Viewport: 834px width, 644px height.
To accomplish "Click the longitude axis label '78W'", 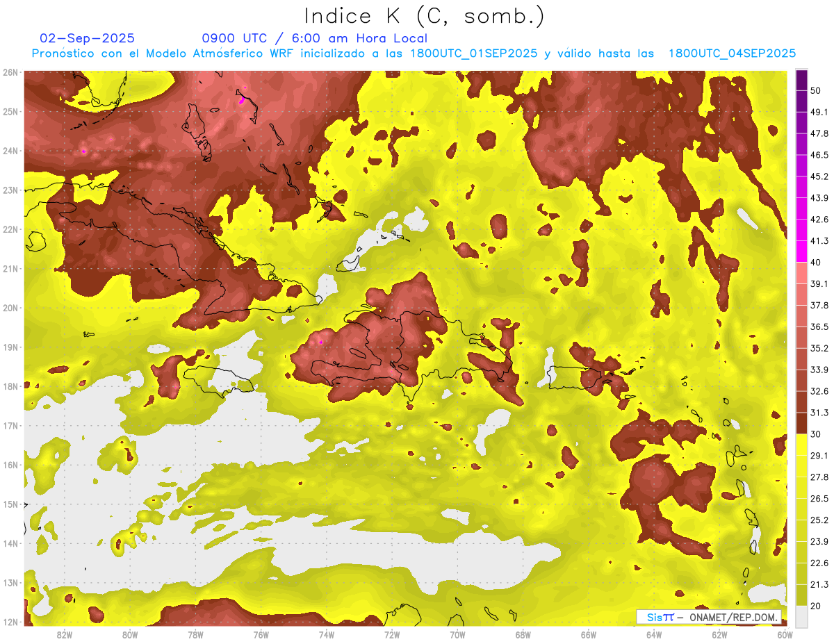I will [x=195, y=635].
